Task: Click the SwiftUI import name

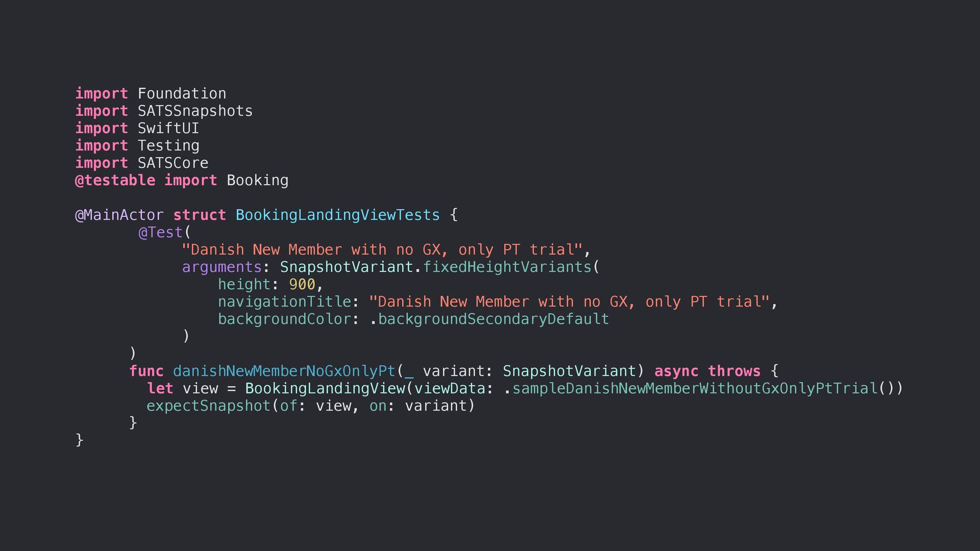Action: 168,129
